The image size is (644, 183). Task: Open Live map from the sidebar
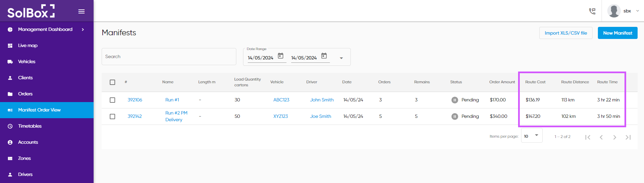(x=28, y=46)
